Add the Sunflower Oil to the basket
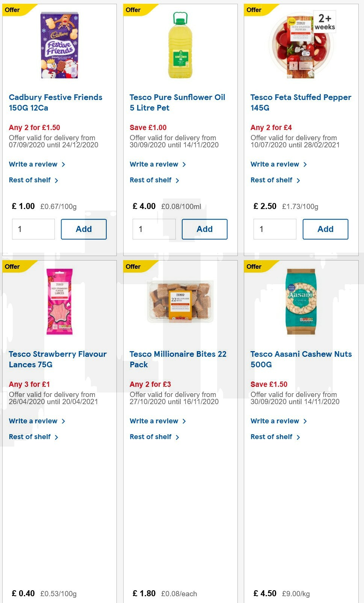364x603 pixels. point(205,229)
